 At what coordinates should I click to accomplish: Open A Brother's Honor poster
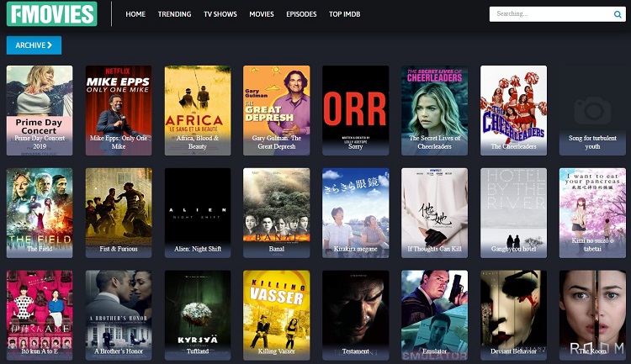119,315
